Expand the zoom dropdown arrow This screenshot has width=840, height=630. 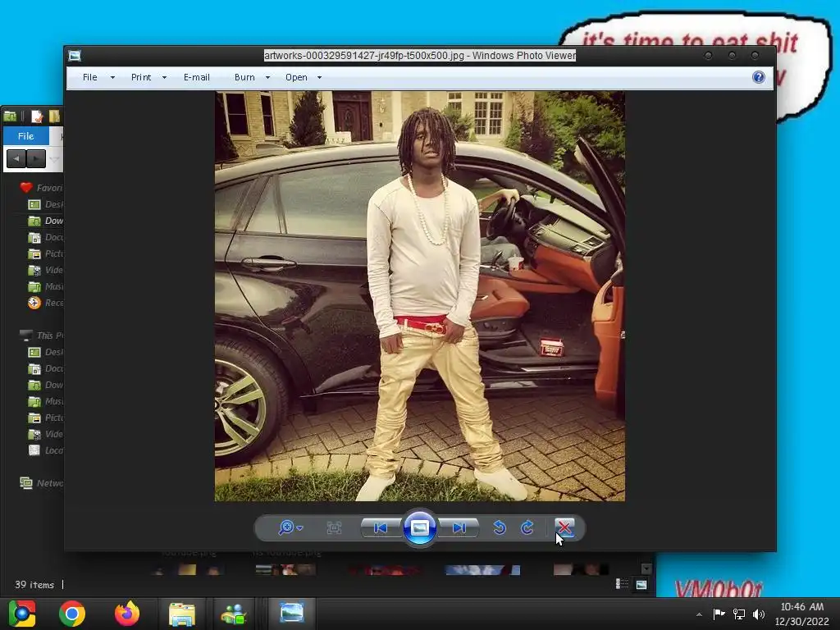300,528
